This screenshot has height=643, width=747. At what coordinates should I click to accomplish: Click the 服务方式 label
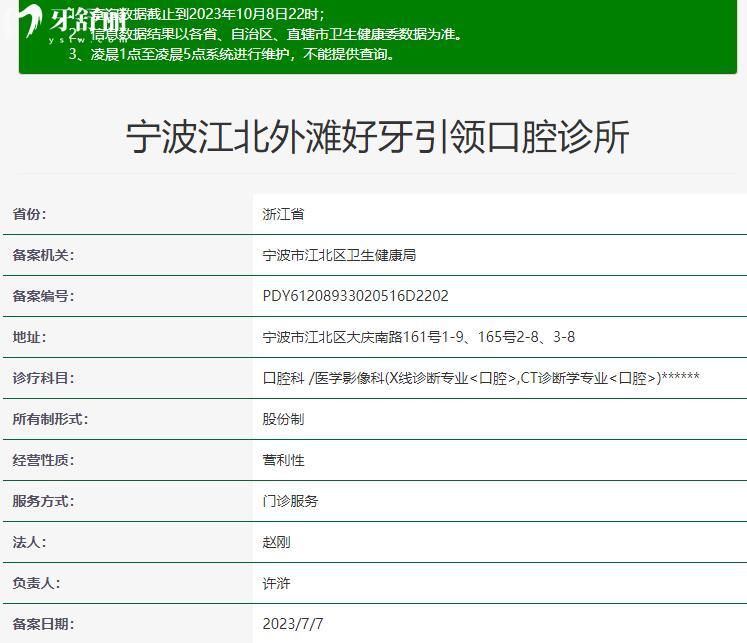43,501
